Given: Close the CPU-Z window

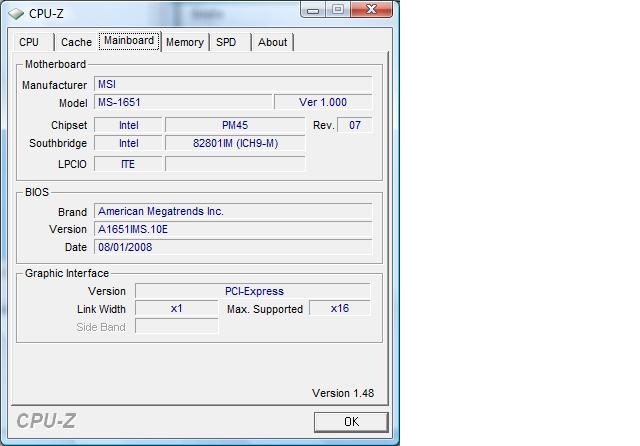Looking at the screenshot, I should pyautogui.click(x=371, y=9).
